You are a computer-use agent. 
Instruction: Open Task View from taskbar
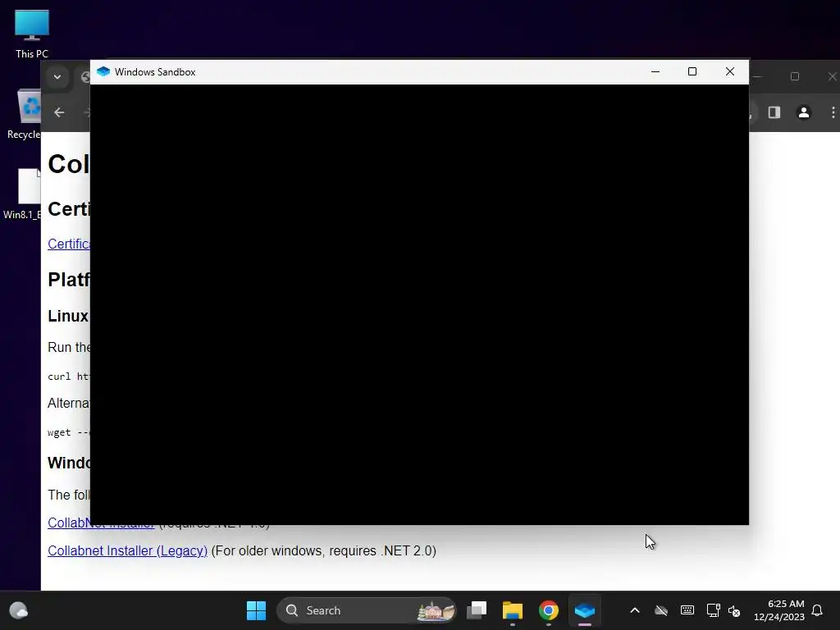[477, 610]
